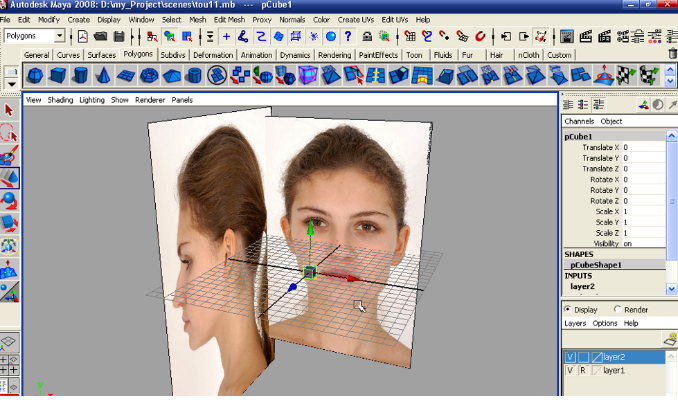Click the New Scene icon
678x419 pixels.
click(83, 36)
